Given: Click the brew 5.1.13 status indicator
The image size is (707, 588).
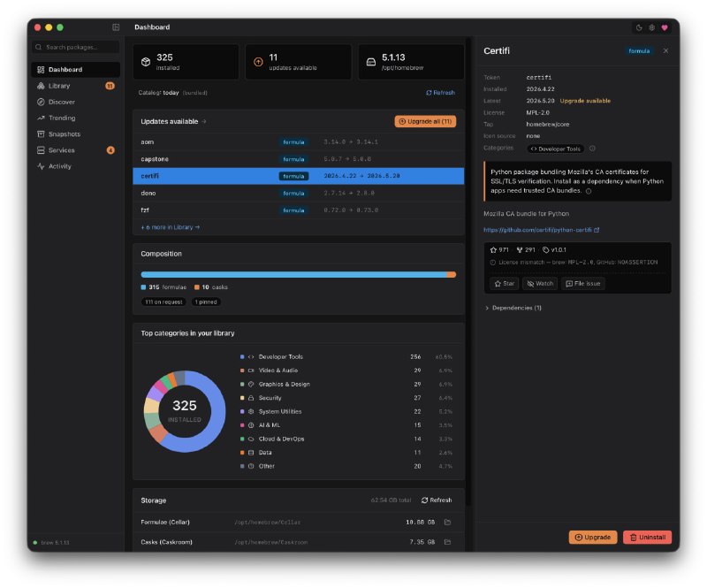Looking at the screenshot, I should point(51,542).
